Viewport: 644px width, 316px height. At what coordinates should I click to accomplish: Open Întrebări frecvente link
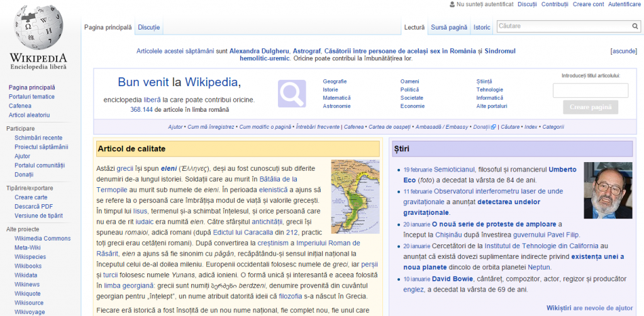[318, 128]
